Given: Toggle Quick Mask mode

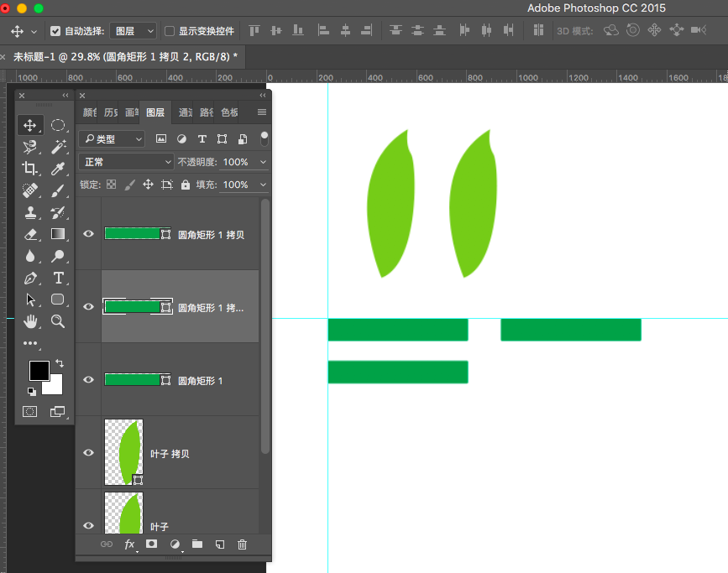Looking at the screenshot, I should [29, 412].
